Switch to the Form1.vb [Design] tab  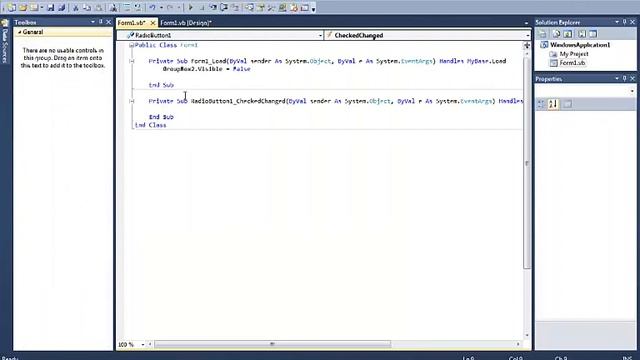tap(186, 23)
